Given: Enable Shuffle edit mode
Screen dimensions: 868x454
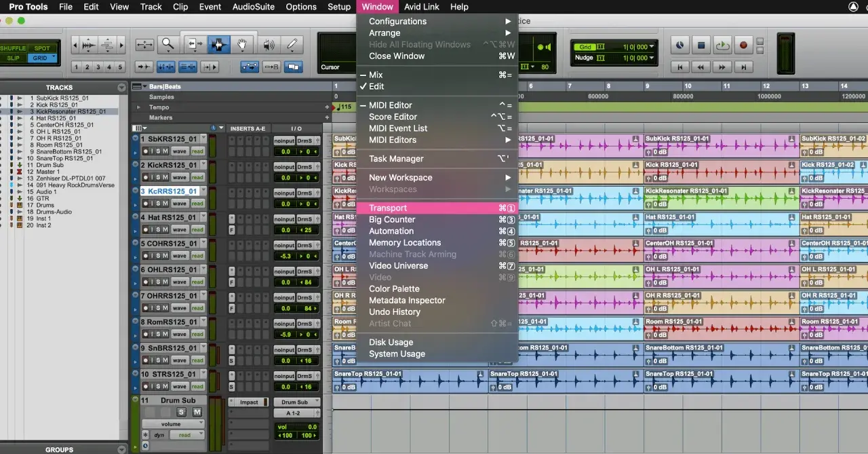Looking at the screenshot, I should pyautogui.click(x=13, y=48).
